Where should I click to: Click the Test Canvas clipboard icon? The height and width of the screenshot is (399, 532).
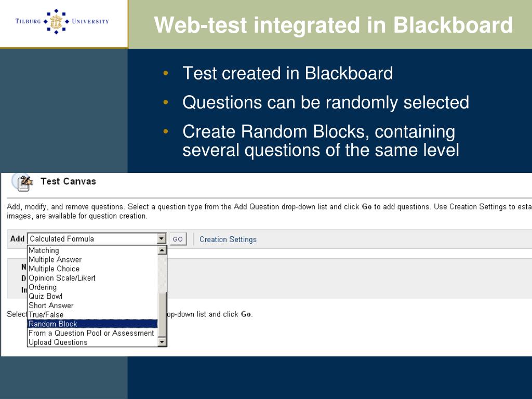click(x=23, y=182)
